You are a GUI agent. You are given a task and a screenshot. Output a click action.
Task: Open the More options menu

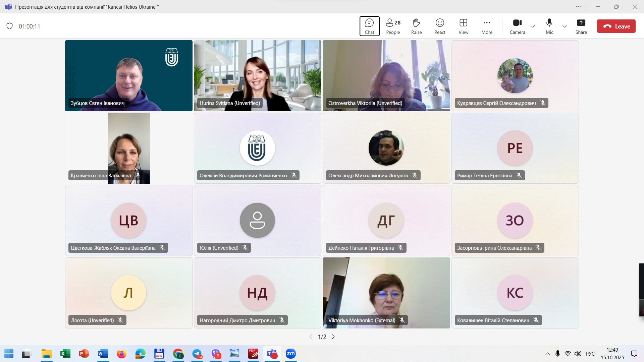[x=487, y=26]
